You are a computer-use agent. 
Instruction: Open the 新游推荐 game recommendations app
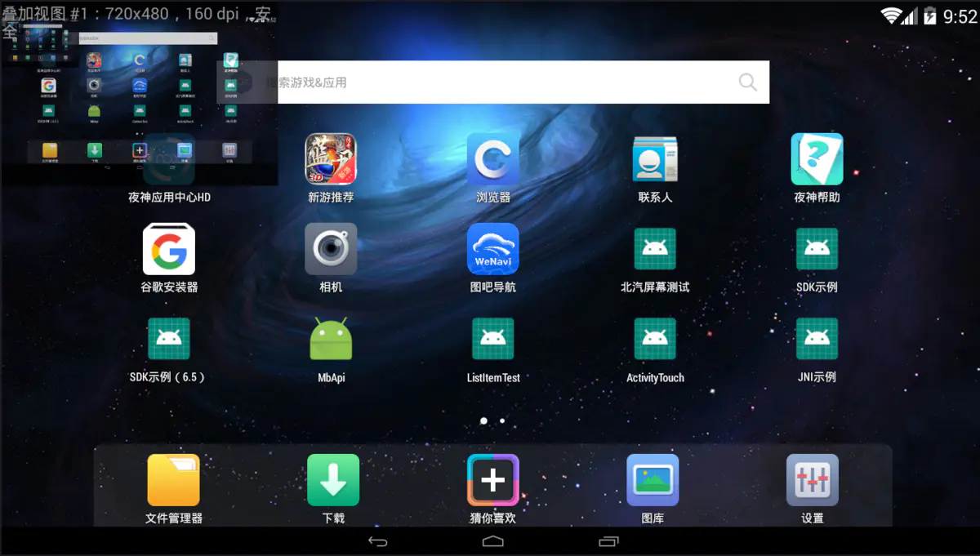pos(331,159)
